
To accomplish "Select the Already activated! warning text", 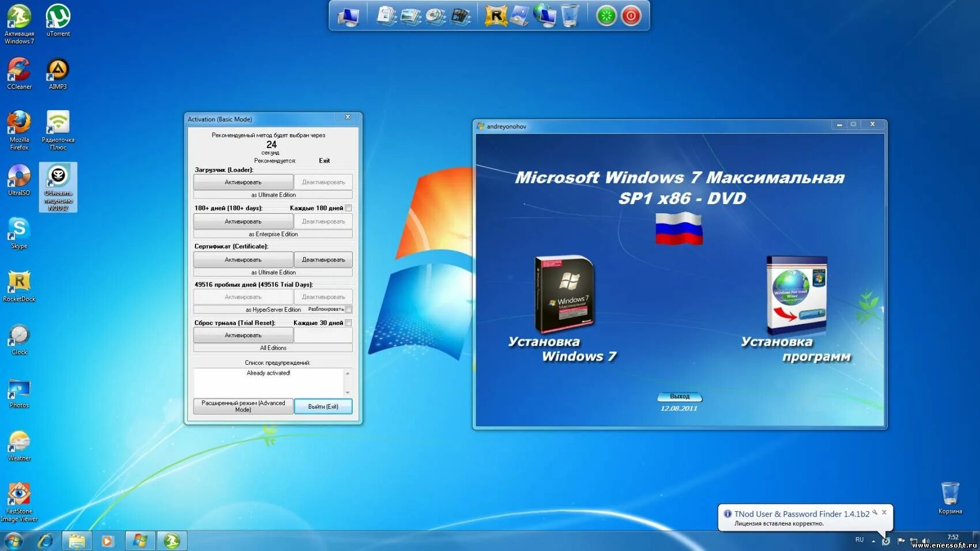I will coord(269,373).
